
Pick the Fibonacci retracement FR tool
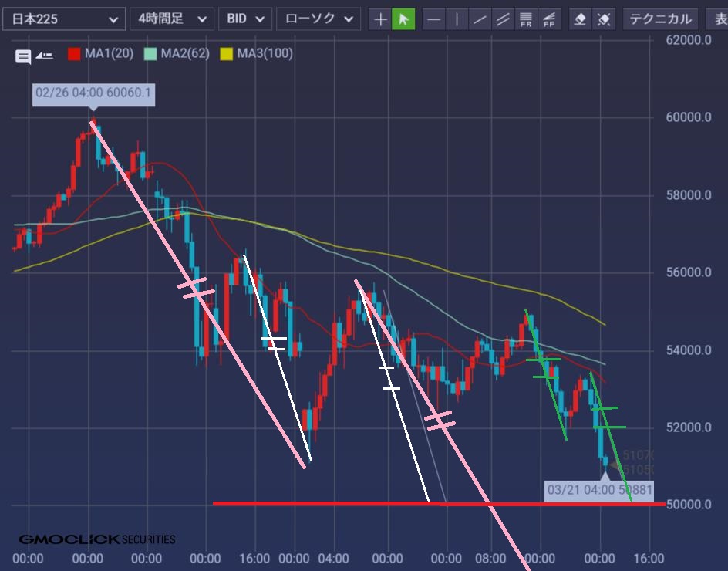[x=527, y=19]
